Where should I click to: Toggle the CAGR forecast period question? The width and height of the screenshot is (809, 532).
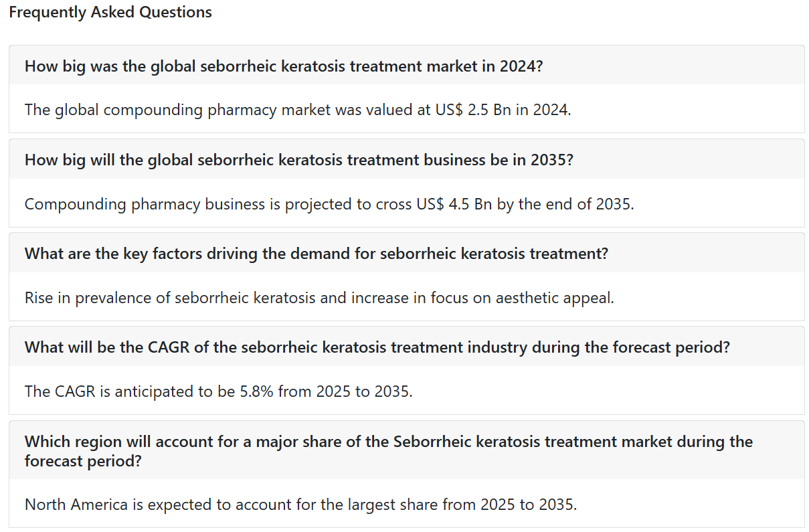(406, 347)
